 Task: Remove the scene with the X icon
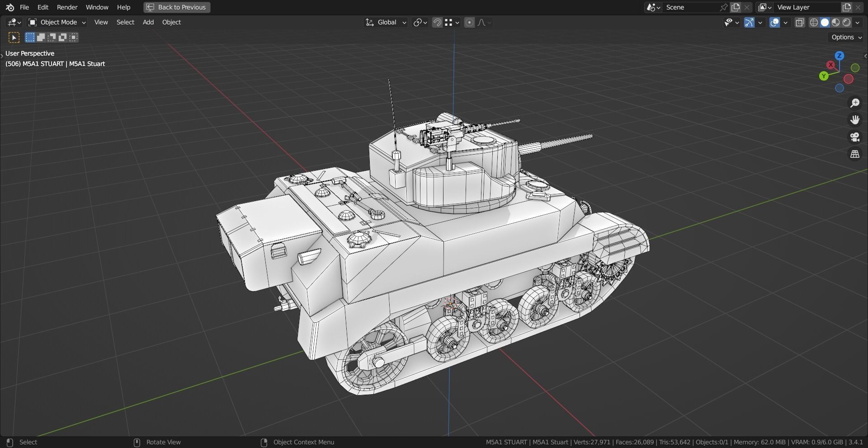[x=747, y=7]
